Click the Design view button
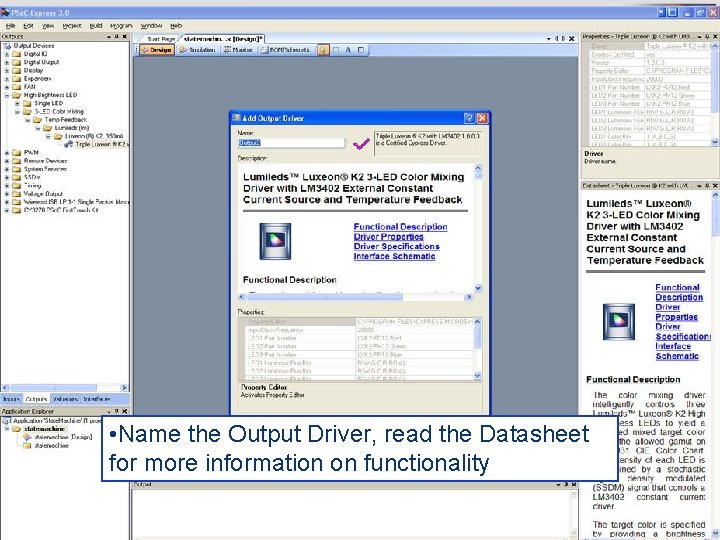Image resolution: width=720 pixels, height=540 pixels. click(x=157, y=50)
